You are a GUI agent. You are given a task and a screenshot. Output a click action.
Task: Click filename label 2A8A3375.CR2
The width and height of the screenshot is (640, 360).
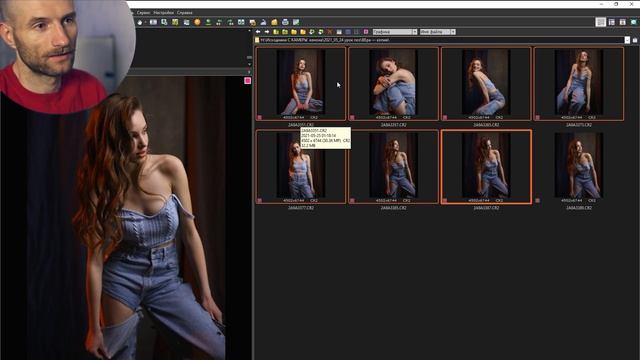579,125
